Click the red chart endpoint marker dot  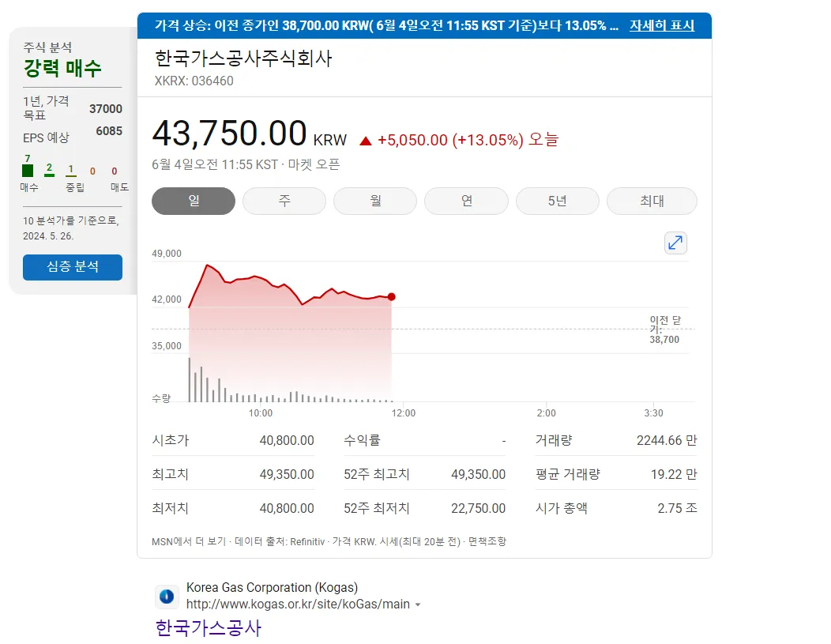pyautogui.click(x=391, y=297)
